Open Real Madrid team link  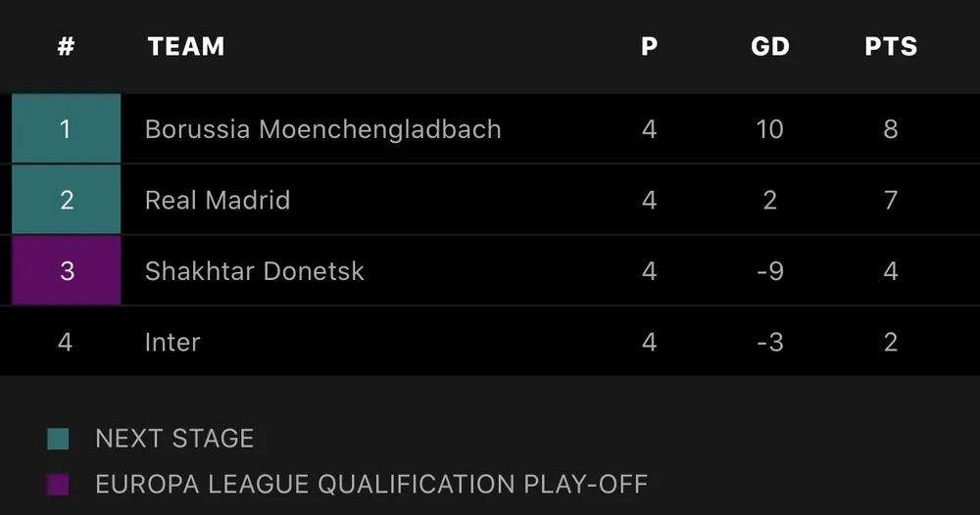pyautogui.click(x=218, y=201)
